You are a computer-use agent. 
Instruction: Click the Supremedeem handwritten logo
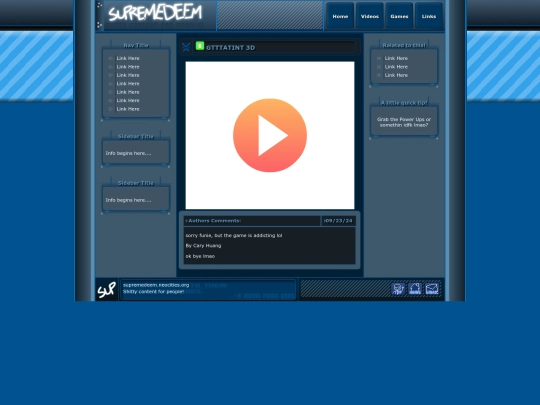[x=155, y=13]
